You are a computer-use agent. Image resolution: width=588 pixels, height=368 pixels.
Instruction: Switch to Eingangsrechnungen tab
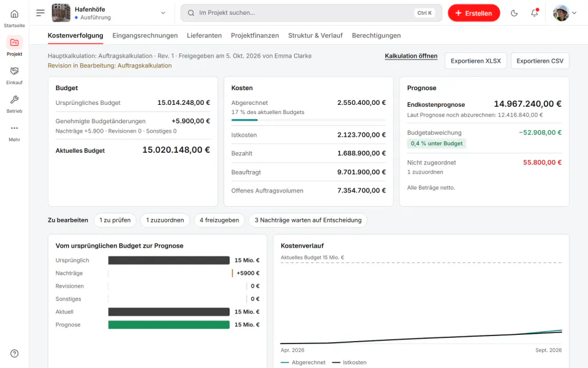[x=145, y=36]
